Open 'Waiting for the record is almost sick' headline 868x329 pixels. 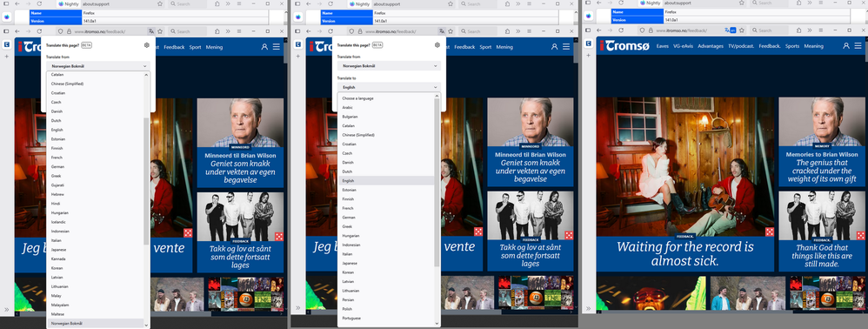[684, 253]
